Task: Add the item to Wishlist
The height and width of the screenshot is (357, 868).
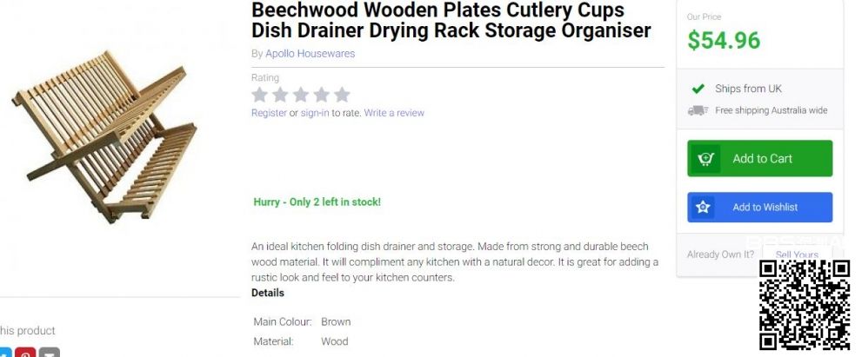Action: click(x=765, y=208)
